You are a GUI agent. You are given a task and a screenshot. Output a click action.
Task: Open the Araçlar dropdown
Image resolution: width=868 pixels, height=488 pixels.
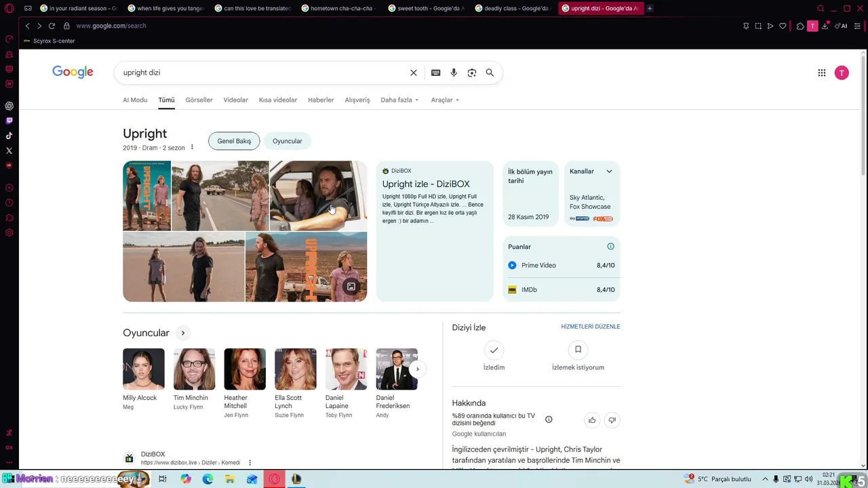pos(445,100)
